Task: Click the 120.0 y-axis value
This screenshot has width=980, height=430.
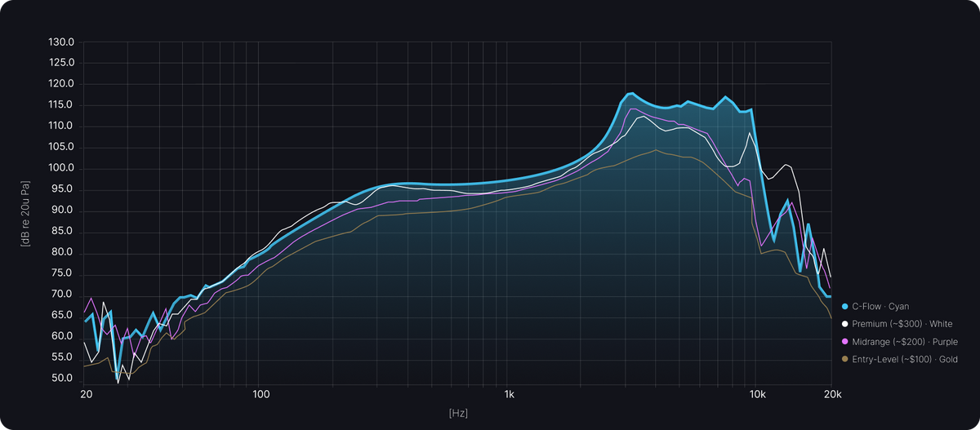Action: (x=61, y=84)
